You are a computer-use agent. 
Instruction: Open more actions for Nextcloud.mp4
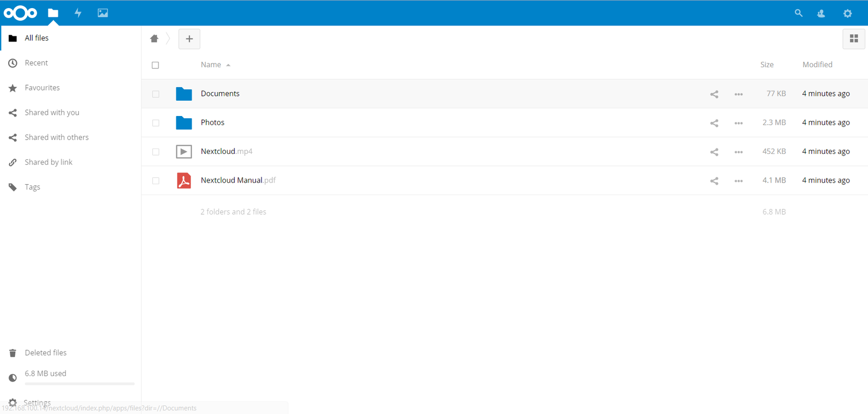pyautogui.click(x=738, y=152)
